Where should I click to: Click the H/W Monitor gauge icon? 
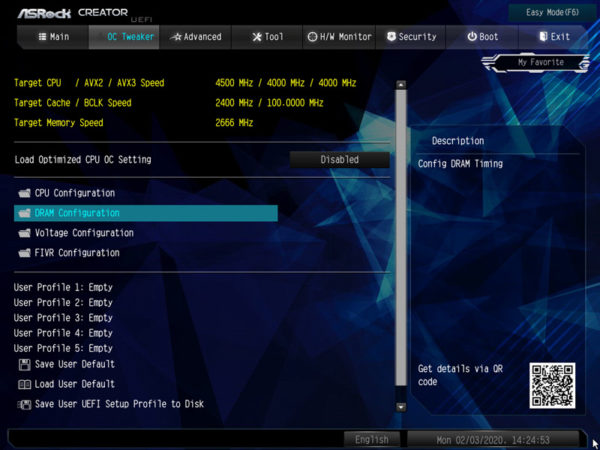[313, 37]
